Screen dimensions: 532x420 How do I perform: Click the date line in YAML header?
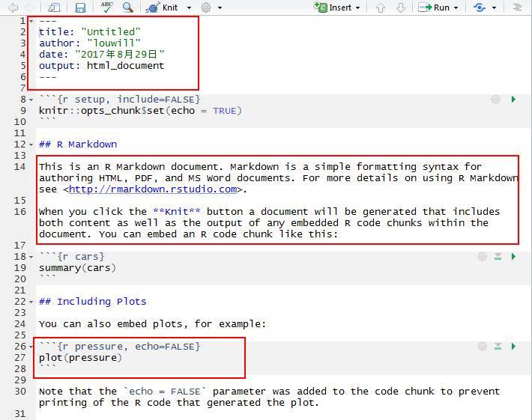tap(102, 54)
